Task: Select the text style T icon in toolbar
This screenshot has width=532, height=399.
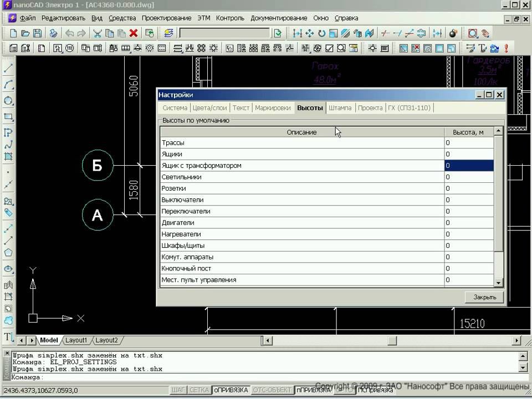Action: point(483,48)
